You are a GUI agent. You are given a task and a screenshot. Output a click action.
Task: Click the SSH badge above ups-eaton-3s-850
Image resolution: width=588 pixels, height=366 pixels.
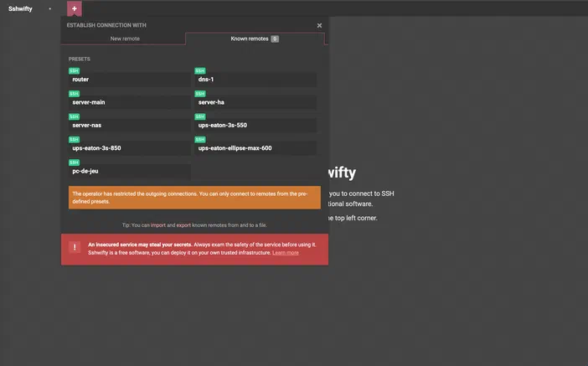74,139
